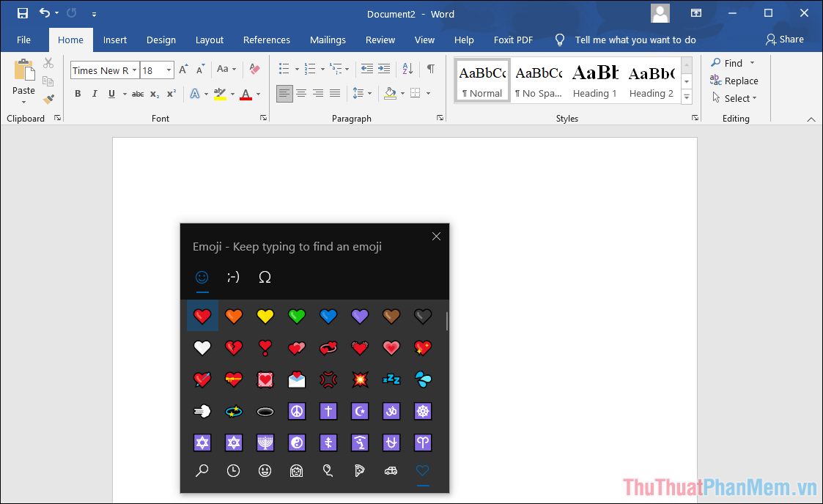Screen dimensions: 823x504
Task: Open the File menu
Action: point(23,40)
